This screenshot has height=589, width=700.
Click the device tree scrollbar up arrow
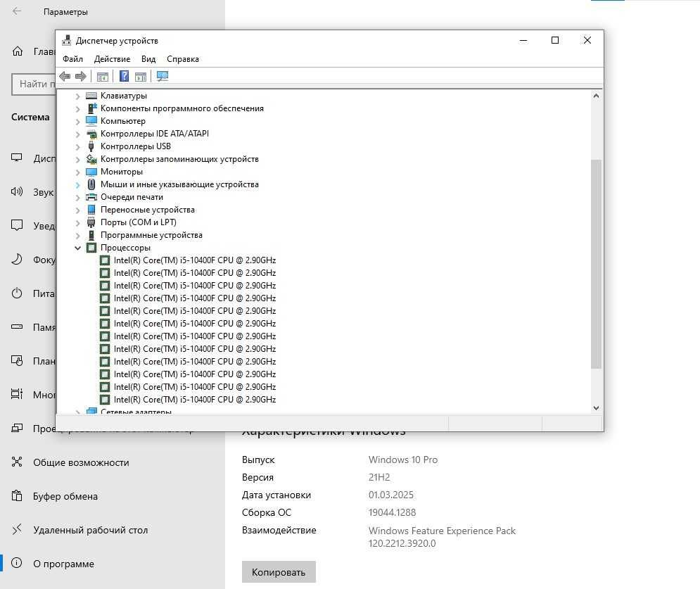(596, 96)
